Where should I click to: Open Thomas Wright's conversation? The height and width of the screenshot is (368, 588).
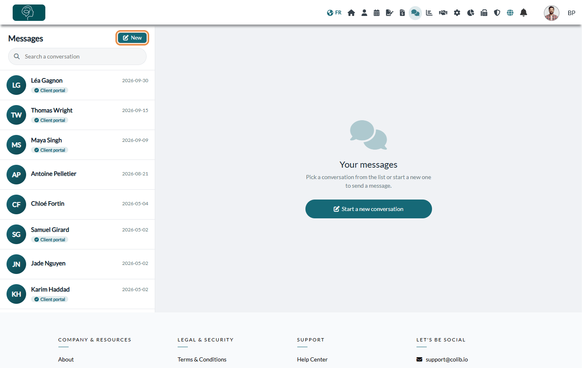tap(77, 115)
